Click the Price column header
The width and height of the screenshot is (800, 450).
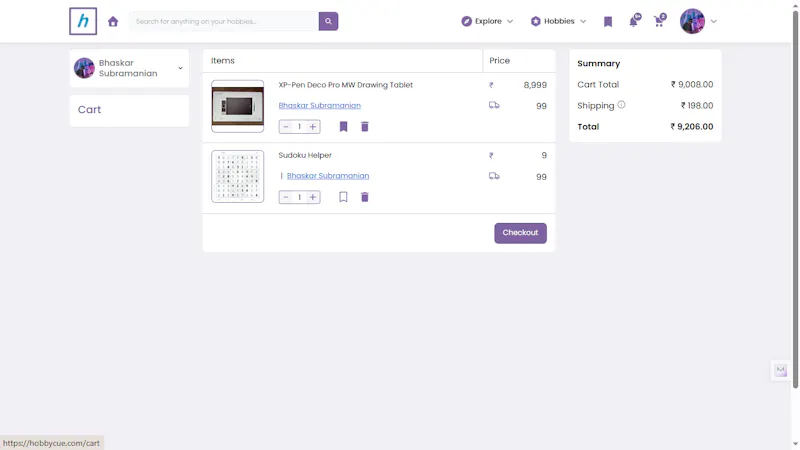click(x=499, y=61)
